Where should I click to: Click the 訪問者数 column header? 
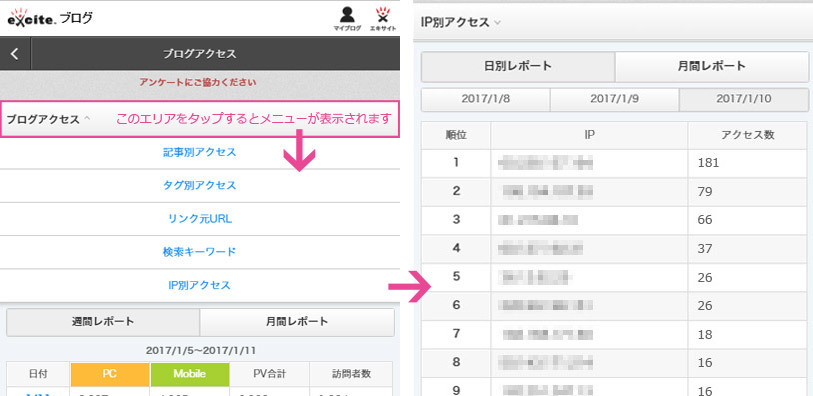pos(351,374)
